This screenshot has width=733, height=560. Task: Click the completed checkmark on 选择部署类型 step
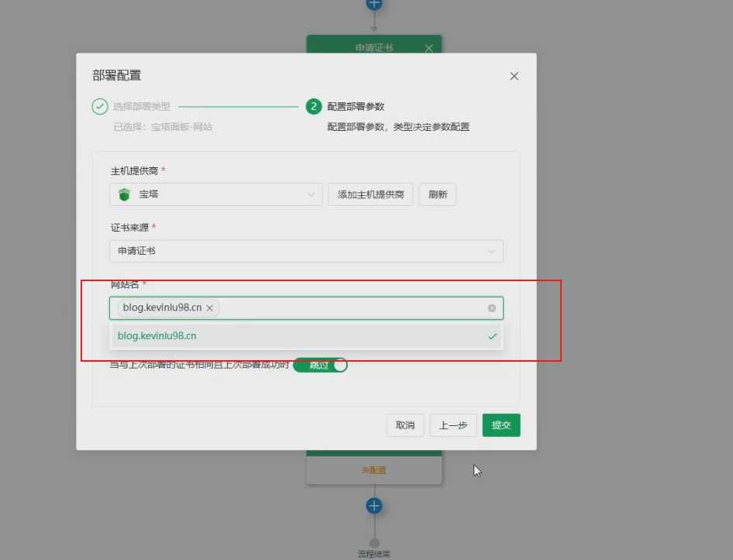tap(99, 106)
